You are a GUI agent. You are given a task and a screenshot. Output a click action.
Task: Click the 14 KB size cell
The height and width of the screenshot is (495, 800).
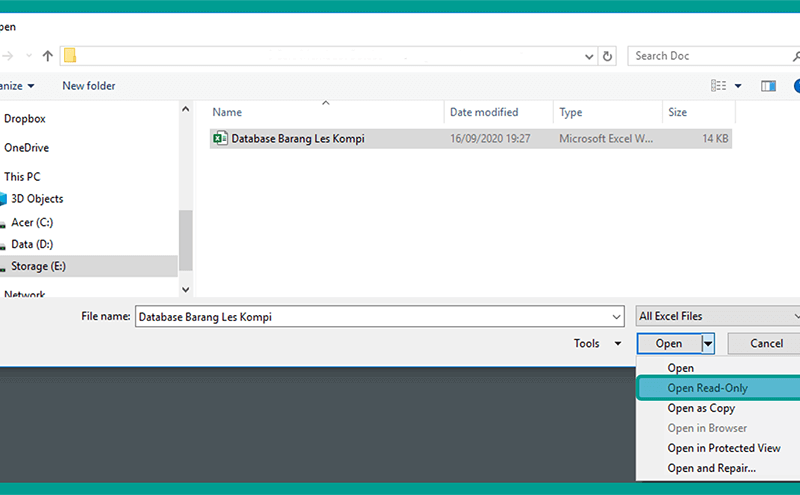click(x=715, y=138)
